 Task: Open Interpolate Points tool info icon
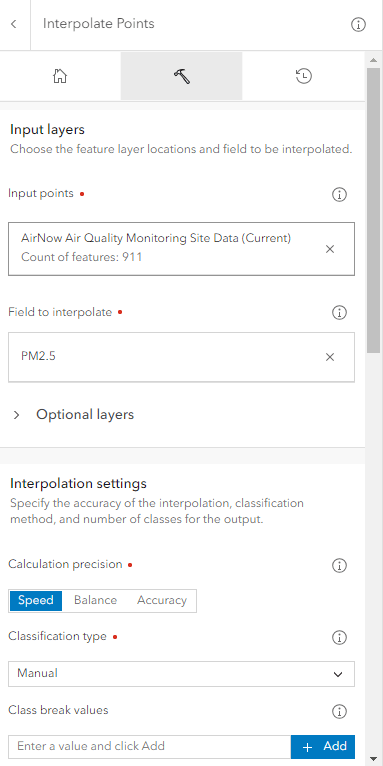(359, 24)
